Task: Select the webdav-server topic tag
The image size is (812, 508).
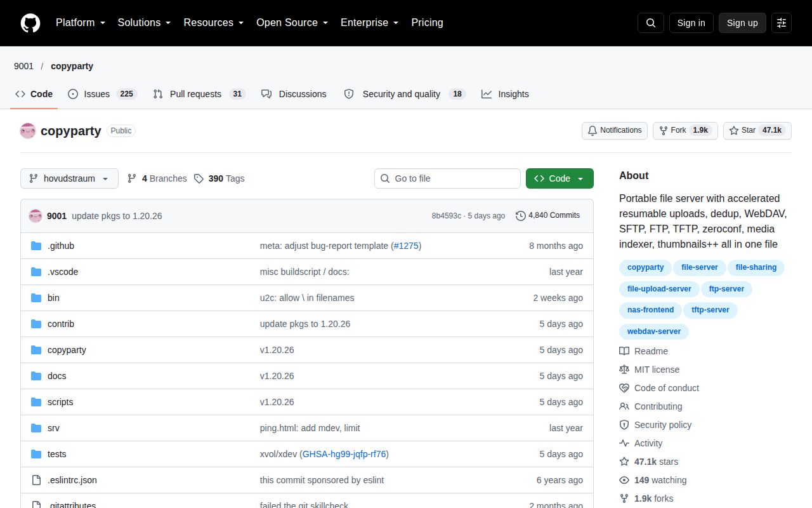Action: (654, 331)
